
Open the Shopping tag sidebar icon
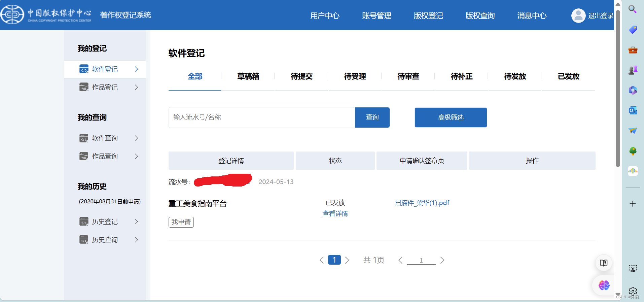633,30
